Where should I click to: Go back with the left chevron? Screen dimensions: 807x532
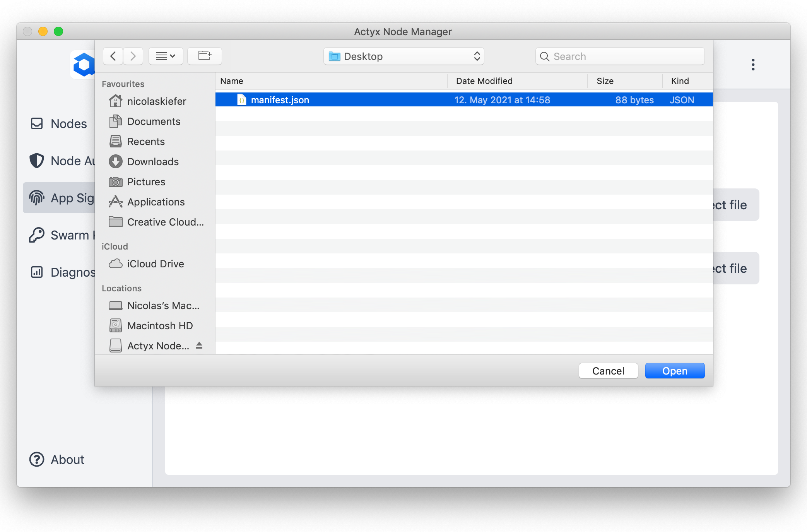pyautogui.click(x=113, y=56)
